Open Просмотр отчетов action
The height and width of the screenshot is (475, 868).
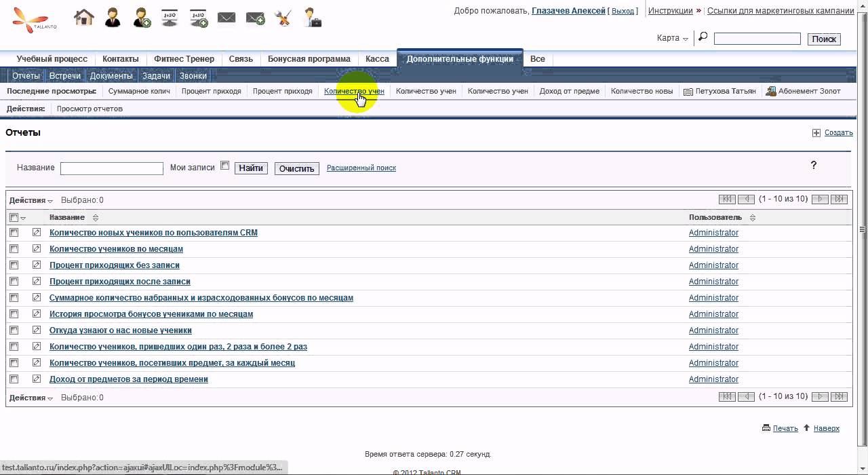click(x=90, y=109)
